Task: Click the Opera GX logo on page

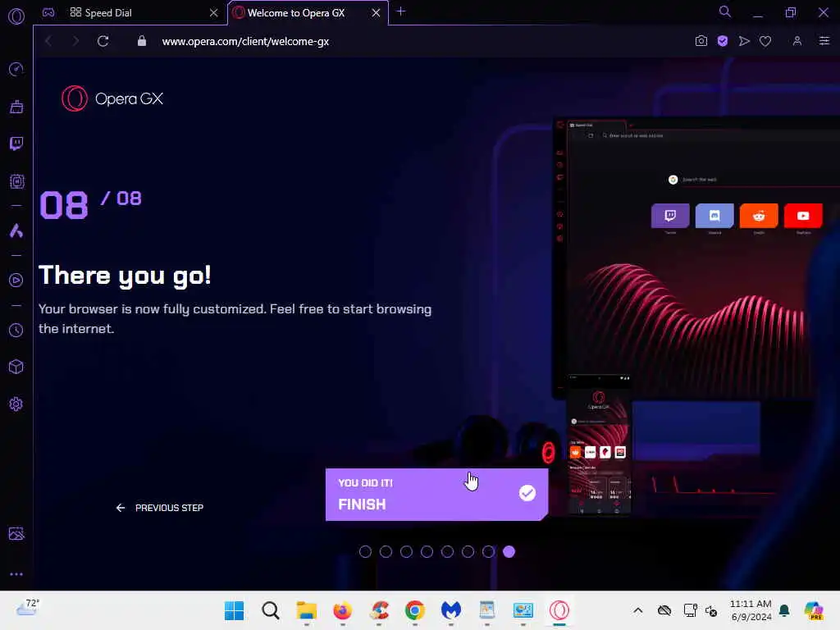Action: [112, 98]
